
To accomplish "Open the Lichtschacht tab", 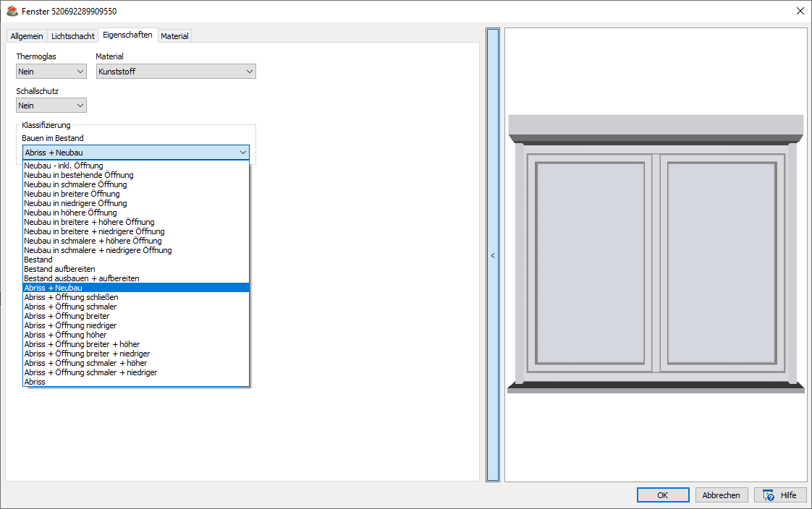I will pyautogui.click(x=72, y=36).
